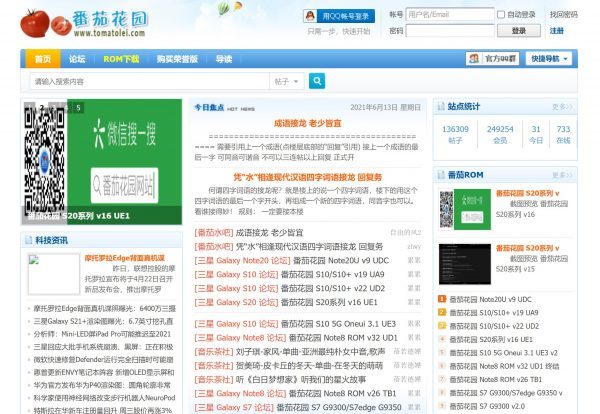This screenshot has height=414, width=600.
Task: Switch to the ROM下载 navigation tab
Action: [x=120, y=58]
